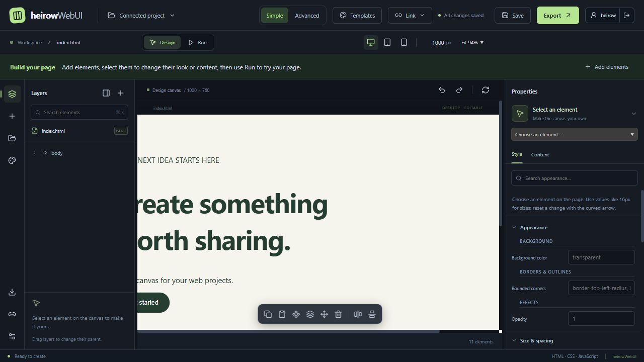Image resolution: width=644 pixels, height=362 pixels.
Task: Switch to Simple mode
Action: (275, 16)
